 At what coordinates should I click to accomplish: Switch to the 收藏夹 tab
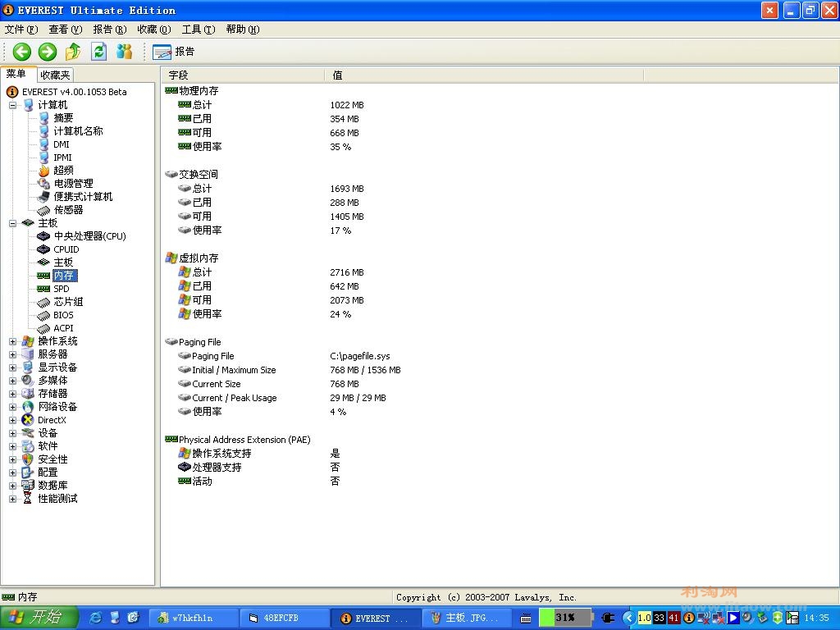[55, 75]
